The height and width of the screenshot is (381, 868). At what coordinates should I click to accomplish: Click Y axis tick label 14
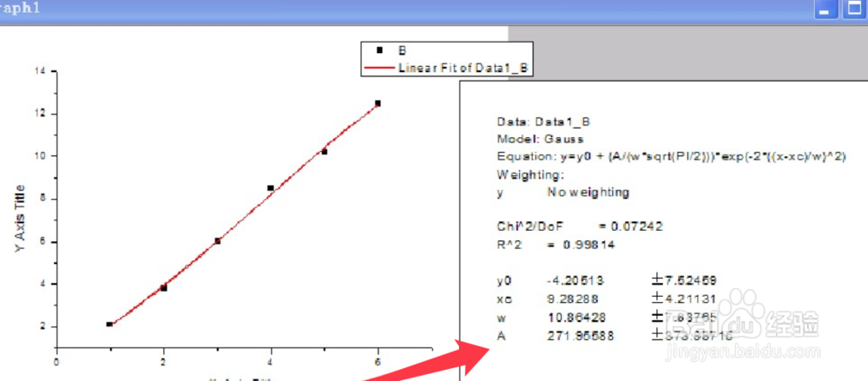click(42, 71)
